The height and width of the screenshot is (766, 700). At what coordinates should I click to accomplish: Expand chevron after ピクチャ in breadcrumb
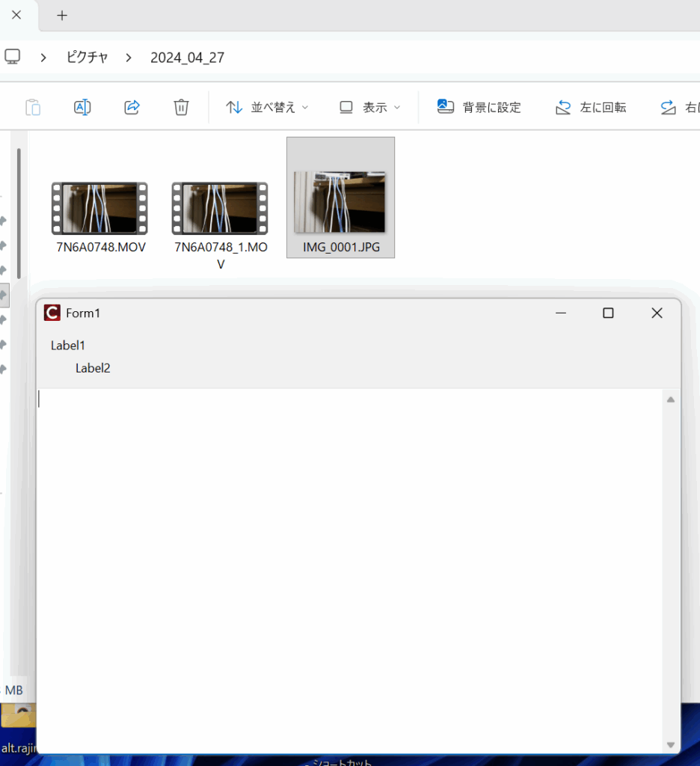[x=129, y=58]
